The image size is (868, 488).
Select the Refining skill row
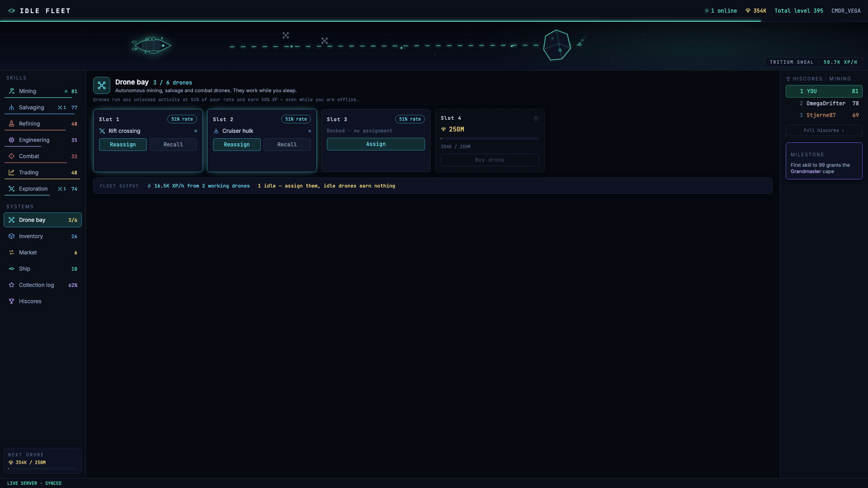(x=42, y=124)
